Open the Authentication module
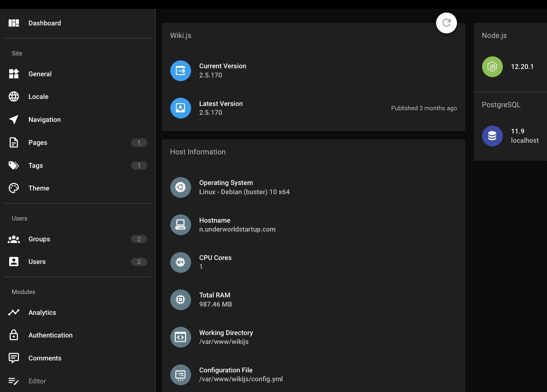Viewport: 547px width, 392px height. (x=77, y=335)
